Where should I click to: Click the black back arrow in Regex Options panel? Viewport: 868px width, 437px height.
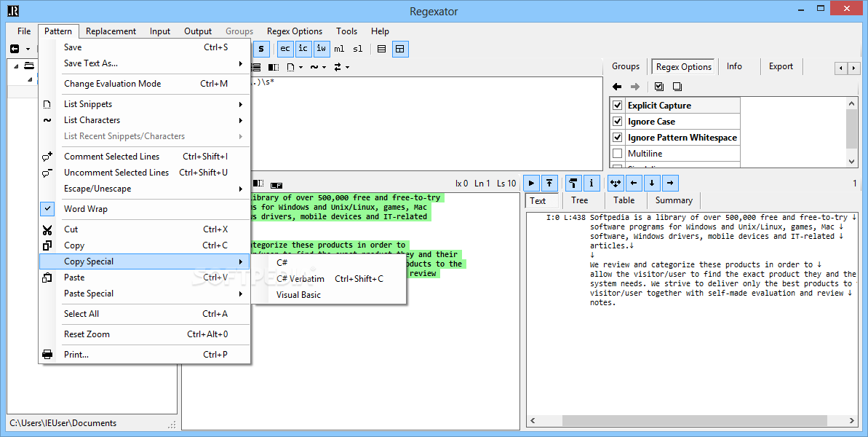pos(617,87)
